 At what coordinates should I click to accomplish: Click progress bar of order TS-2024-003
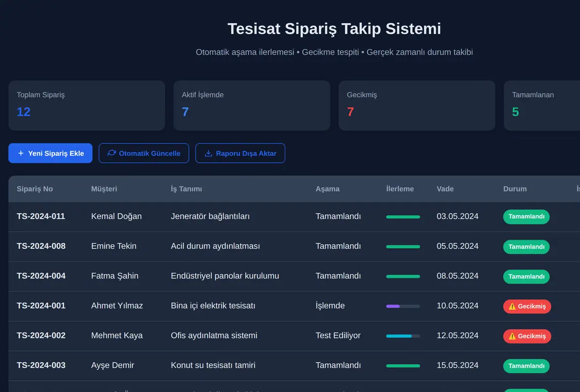click(x=403, y=366)
